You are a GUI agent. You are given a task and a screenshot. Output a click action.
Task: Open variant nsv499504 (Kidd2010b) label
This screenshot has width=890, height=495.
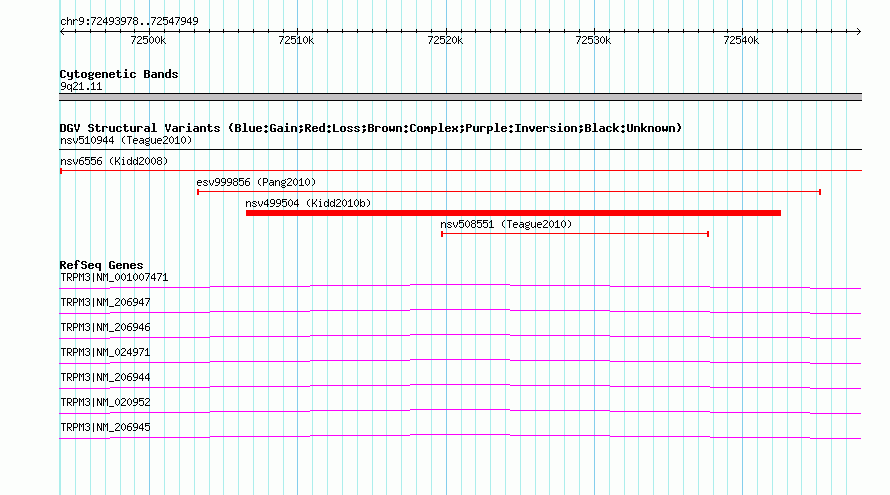tap(308, 203)
